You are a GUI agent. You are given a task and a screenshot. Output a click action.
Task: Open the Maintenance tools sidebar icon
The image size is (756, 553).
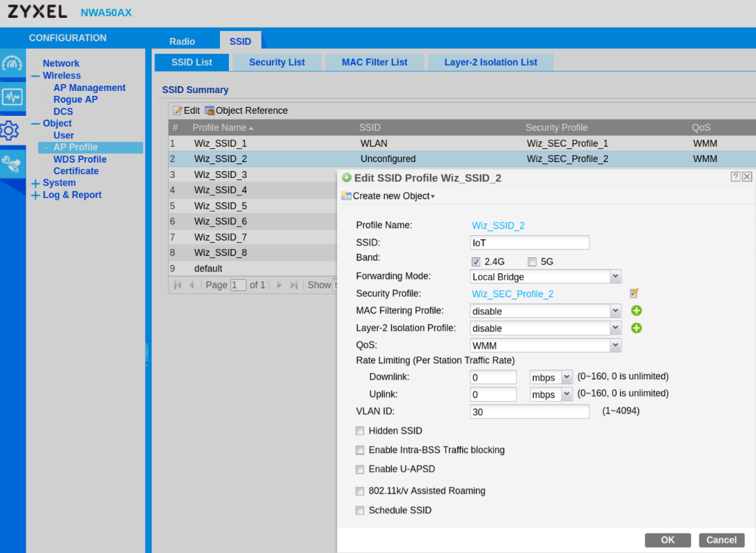tap(12, 164)
